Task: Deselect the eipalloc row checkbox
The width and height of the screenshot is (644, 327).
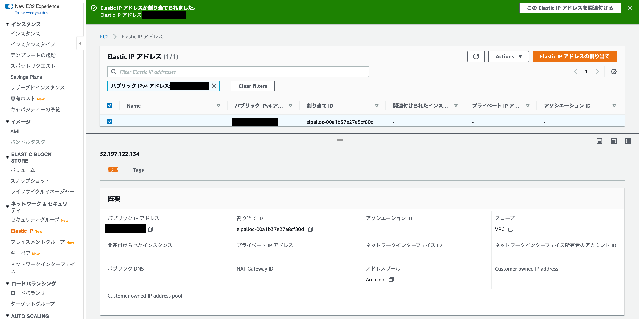Action: coord(109,122)
